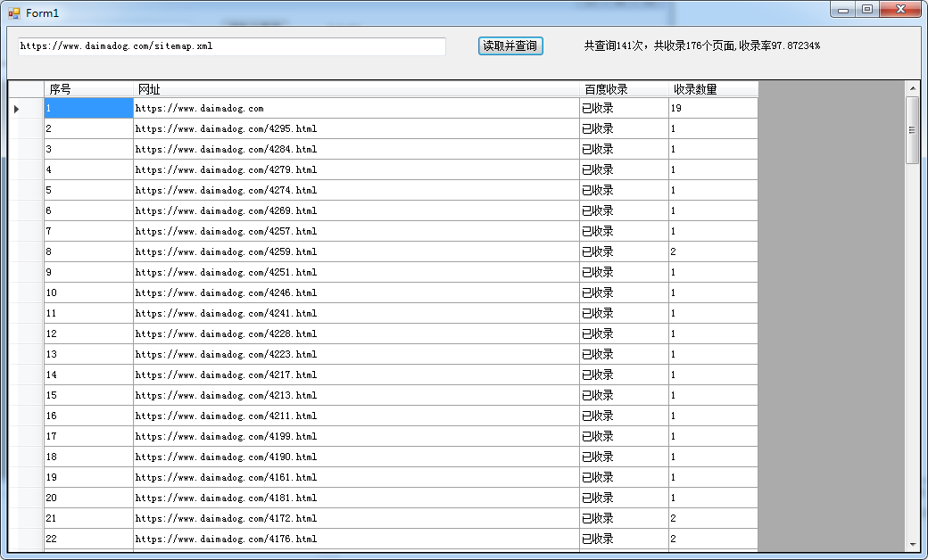Select URL cell 4213.html

click(x=356, y=395)
